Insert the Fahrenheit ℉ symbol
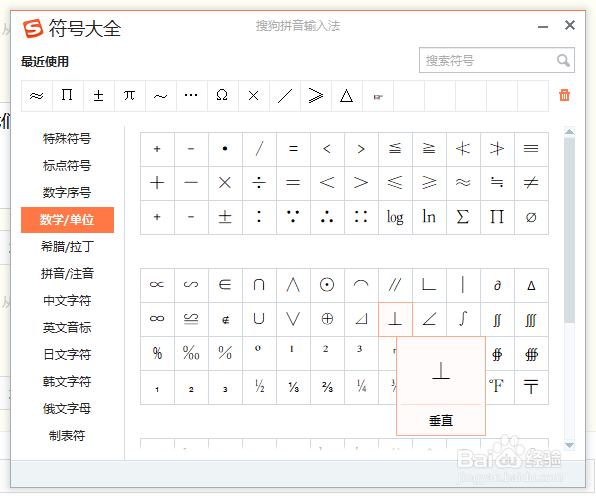The image size is (596, 498). coord(497,387)
